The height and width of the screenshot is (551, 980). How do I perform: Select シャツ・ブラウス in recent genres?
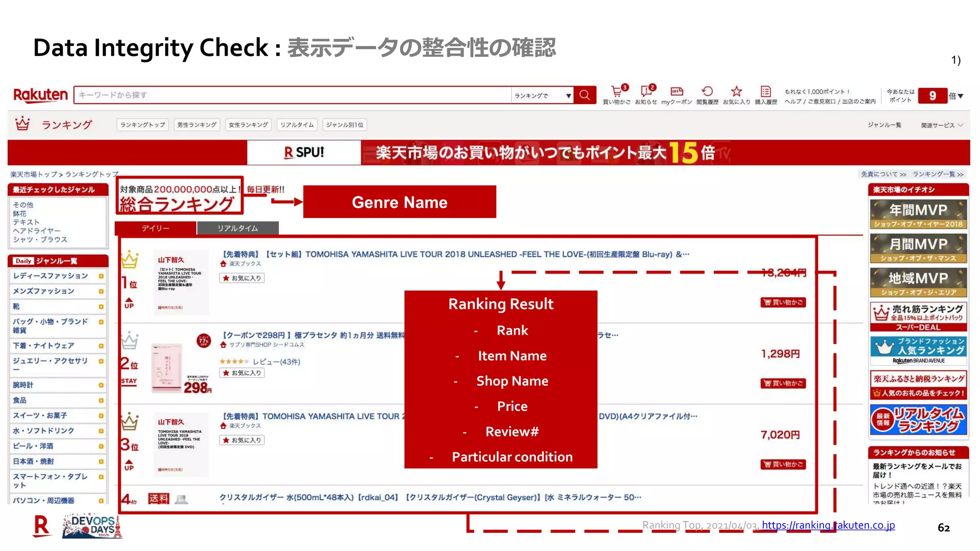click(40, 240)
